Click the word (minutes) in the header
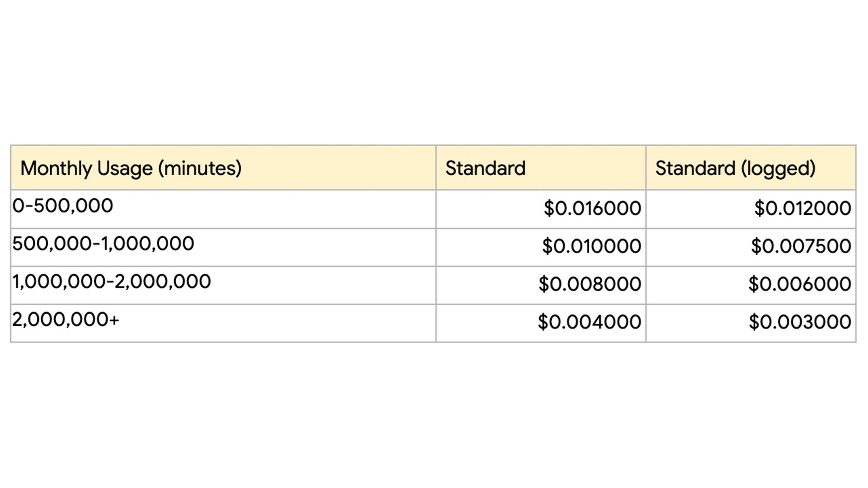 200,169
